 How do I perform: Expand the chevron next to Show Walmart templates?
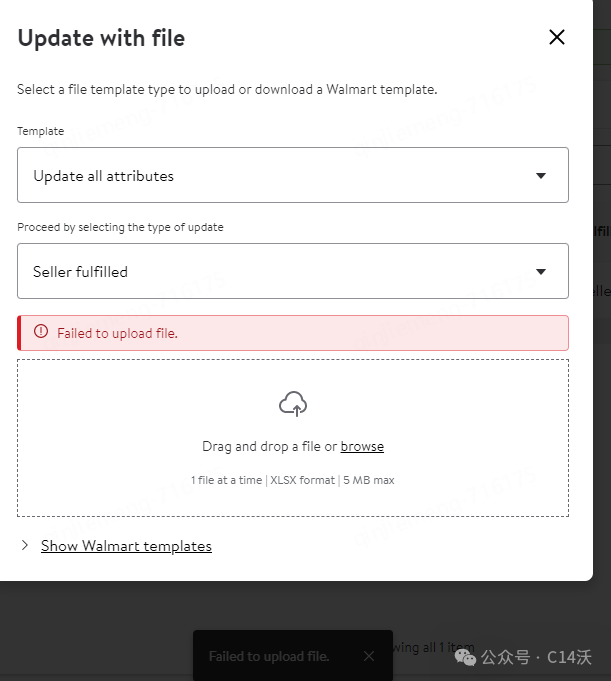25,546
